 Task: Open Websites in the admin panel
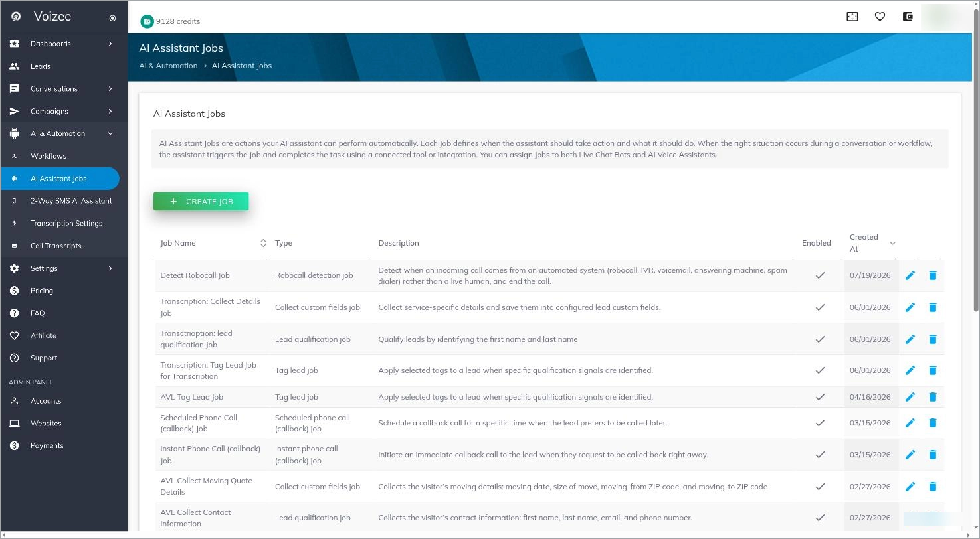pos(64,424)
